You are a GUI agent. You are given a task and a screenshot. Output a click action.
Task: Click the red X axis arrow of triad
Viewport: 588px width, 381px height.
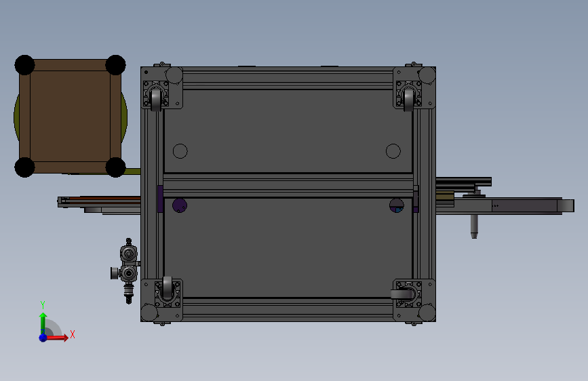[x=58, y=338]
